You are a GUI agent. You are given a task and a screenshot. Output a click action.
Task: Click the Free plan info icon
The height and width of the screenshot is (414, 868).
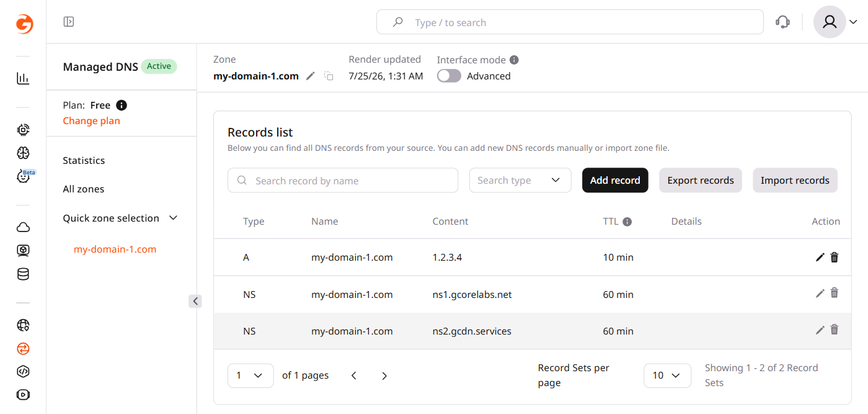122,106
